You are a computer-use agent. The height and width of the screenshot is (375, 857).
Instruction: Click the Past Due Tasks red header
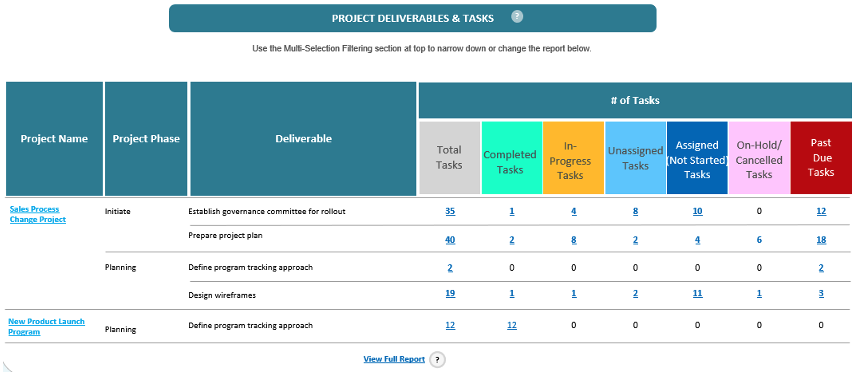[x=821, y=157]
